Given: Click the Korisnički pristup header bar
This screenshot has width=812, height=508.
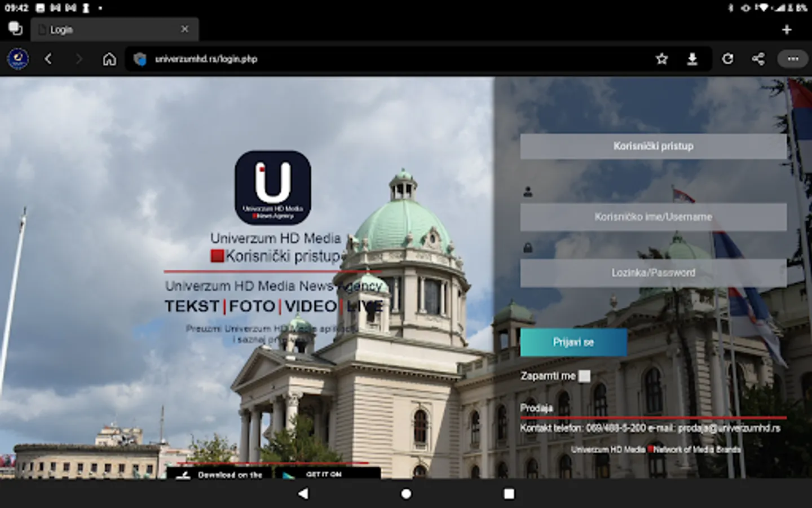Looking at the screenshot, I should (x=653, y=146).
